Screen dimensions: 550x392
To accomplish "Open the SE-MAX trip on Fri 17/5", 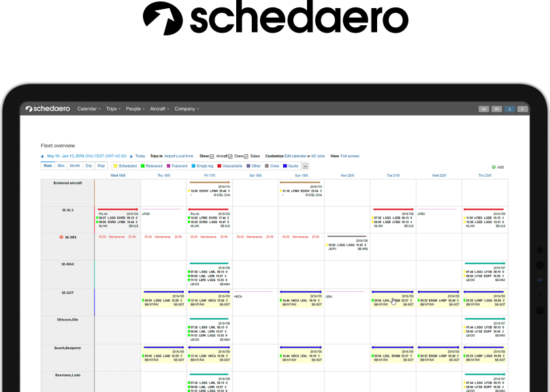I will tap(210, 274).
